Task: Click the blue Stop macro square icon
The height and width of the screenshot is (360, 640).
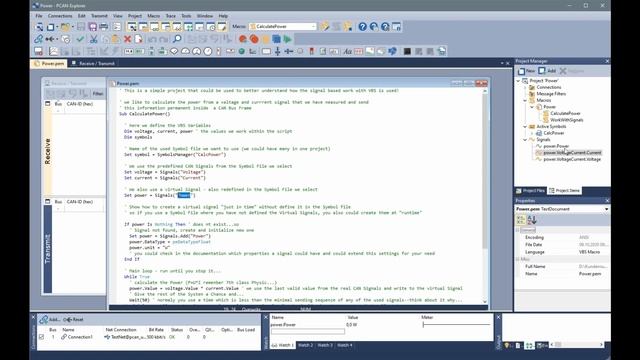Action: [276, 39]
